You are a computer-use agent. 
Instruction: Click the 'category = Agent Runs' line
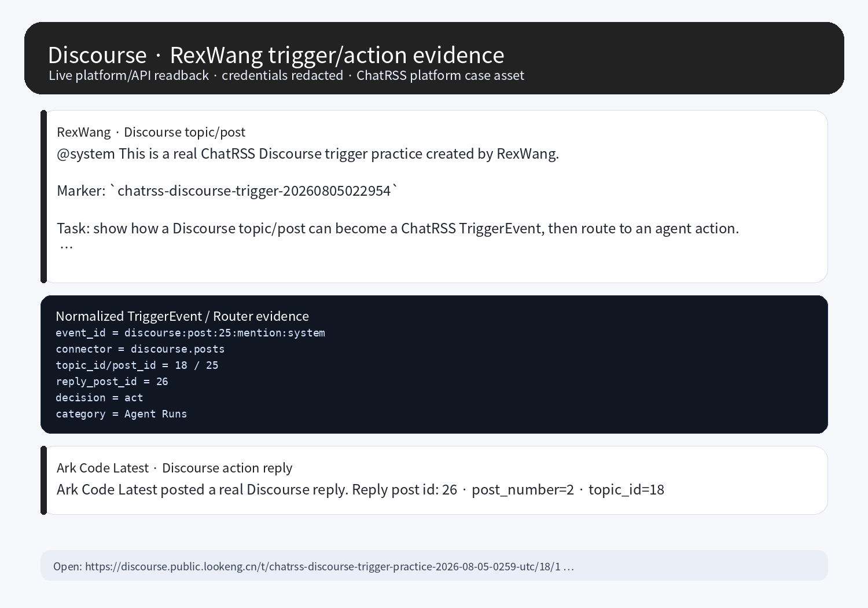pos(122,414)
